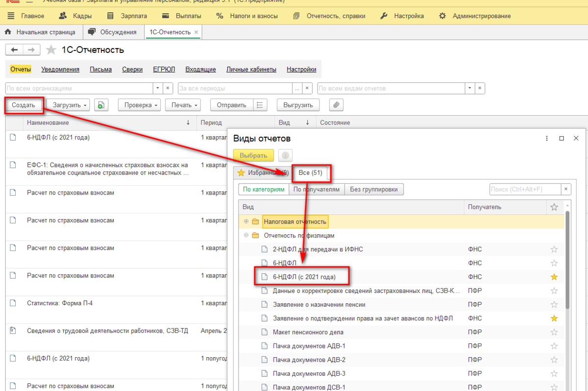Click the paperclip attachments icon

coord(336,105)
